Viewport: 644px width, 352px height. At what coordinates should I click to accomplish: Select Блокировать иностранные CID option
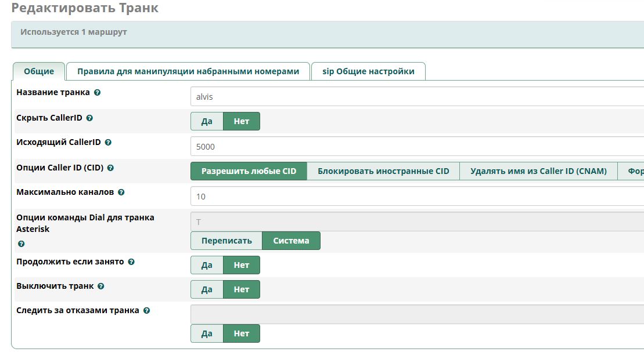point(383,171)
